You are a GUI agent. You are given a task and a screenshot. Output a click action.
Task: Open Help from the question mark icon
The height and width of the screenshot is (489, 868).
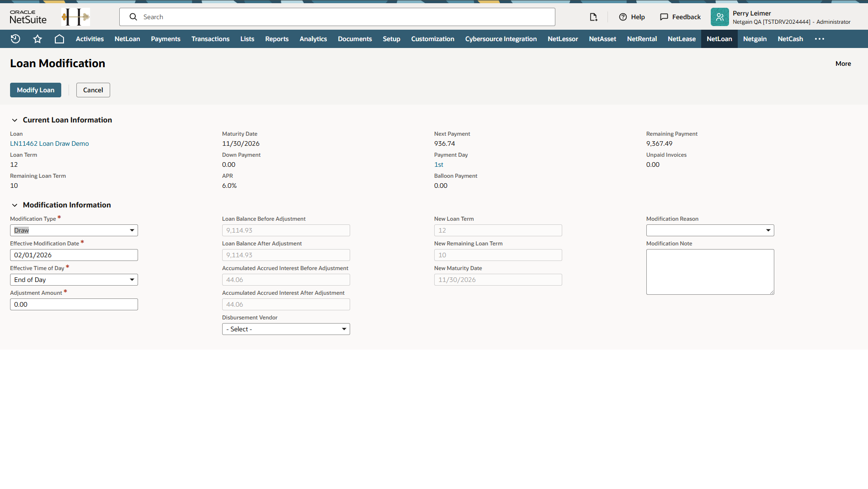(x=623, y=17)
